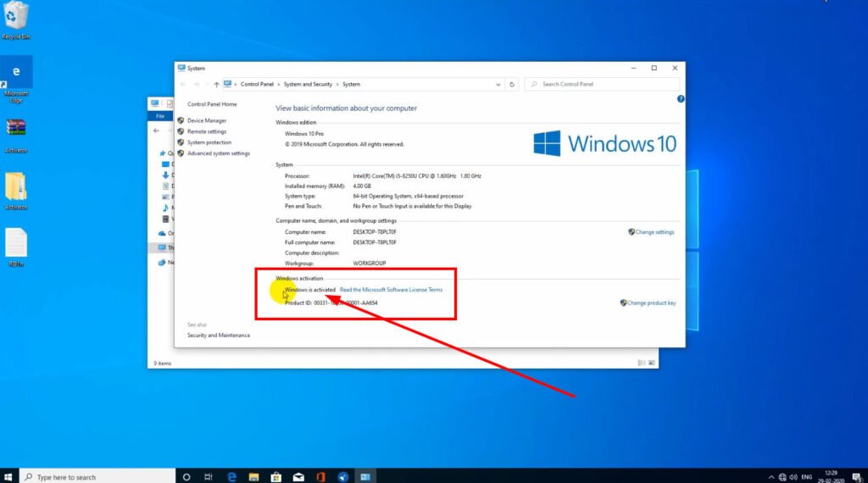Select the Activator WinRAR archive icon

[x=16, y=135]
